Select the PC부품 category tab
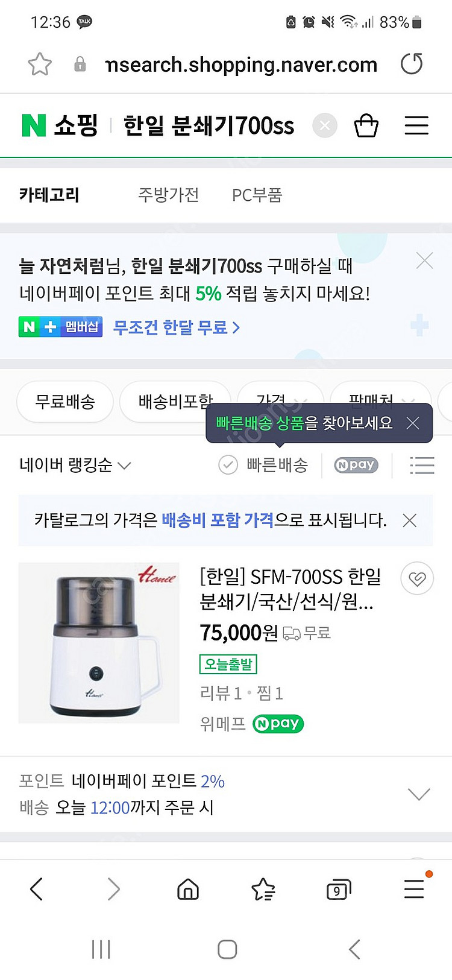 [x=257, y=195]
